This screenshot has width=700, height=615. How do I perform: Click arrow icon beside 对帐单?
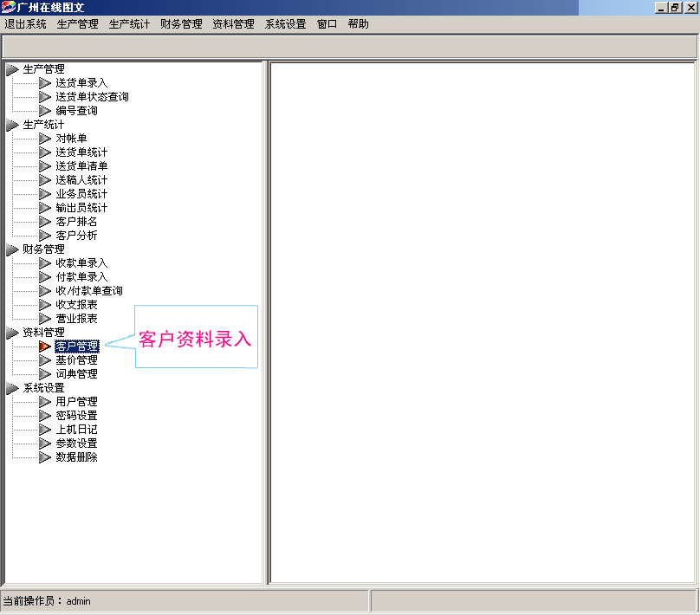tap(45, 139)
